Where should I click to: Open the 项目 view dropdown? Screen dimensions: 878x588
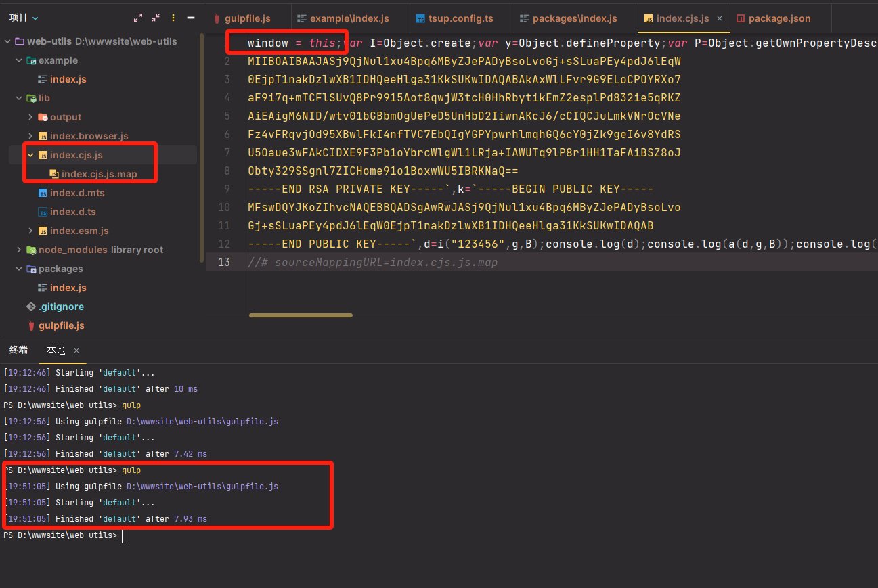[x=24, y=18]
